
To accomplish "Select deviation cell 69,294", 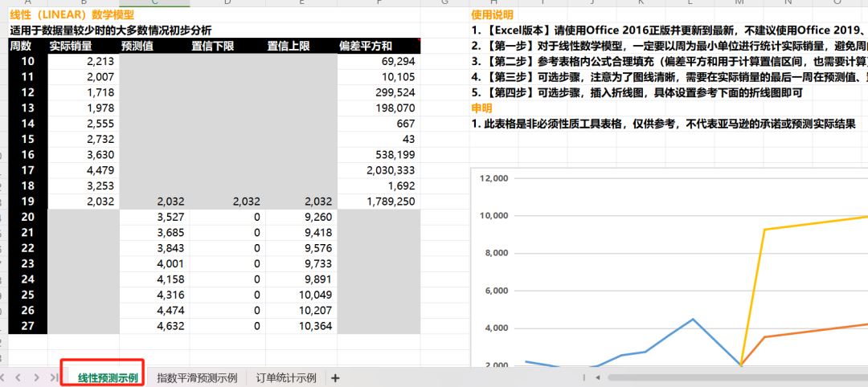I will point(379,61).
